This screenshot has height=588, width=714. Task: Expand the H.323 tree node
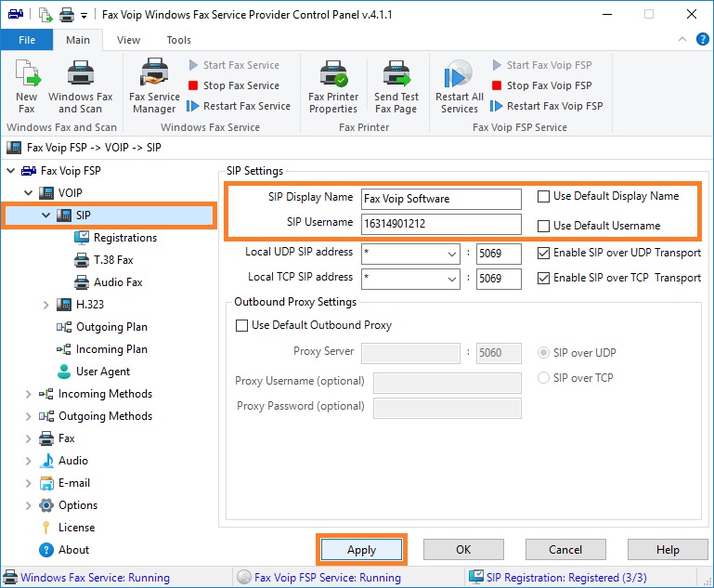46,305
